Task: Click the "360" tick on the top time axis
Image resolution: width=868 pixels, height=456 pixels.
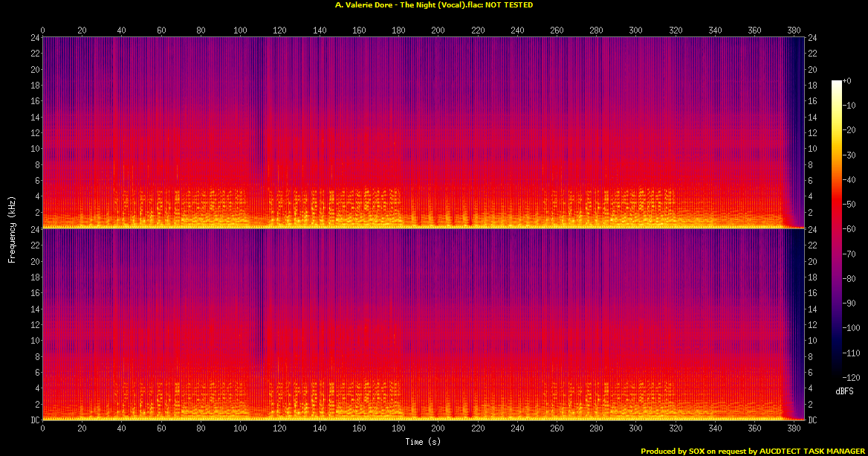Action: coord(754,30)
